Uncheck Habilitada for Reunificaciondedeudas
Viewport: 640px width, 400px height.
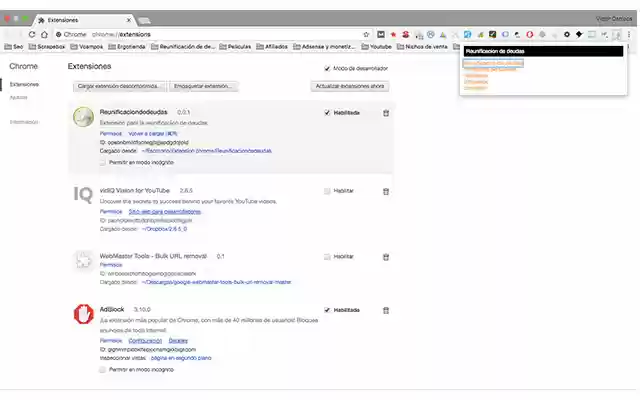pyautogui.click(x=327, y=113)
